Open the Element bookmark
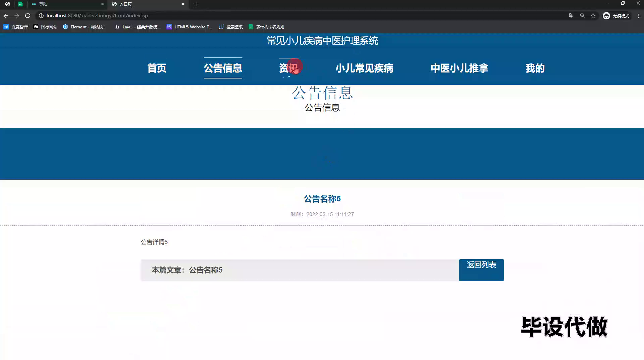644x360 pixels. [x=85, y=27]
